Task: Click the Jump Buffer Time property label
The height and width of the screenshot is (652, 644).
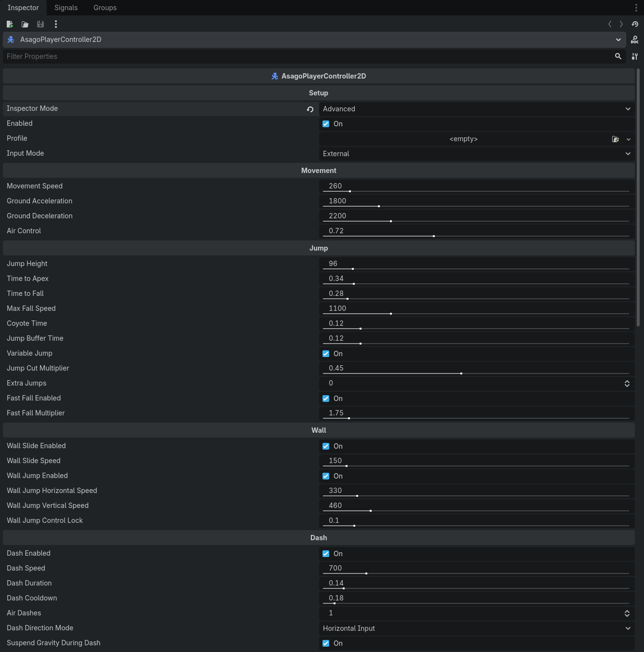Action: point(35,338)
